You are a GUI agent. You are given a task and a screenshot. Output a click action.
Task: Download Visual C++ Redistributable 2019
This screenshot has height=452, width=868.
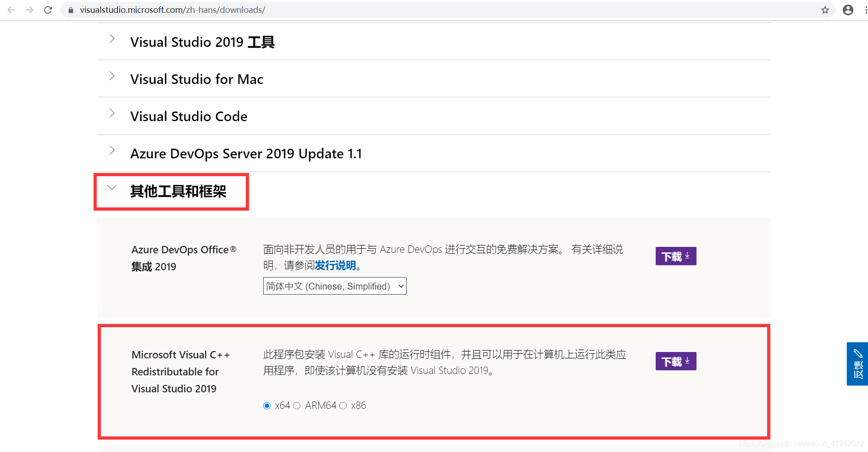pos(676,361)
